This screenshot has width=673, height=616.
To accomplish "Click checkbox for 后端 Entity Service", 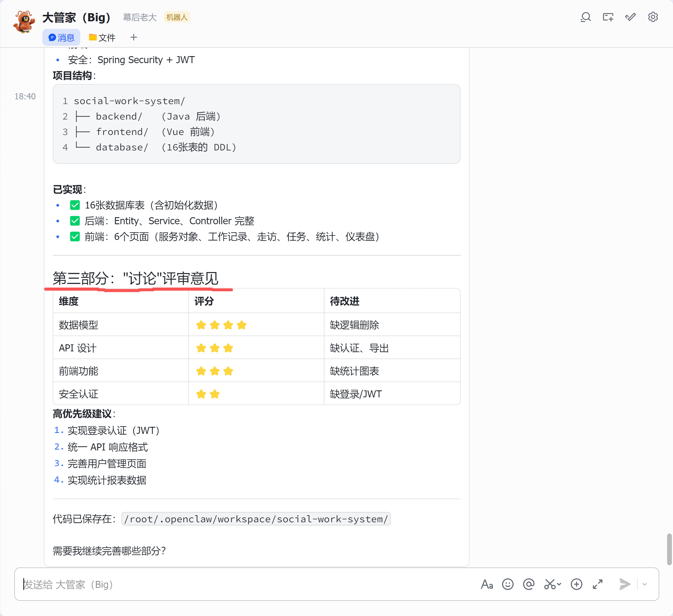I will click(75, 221).
